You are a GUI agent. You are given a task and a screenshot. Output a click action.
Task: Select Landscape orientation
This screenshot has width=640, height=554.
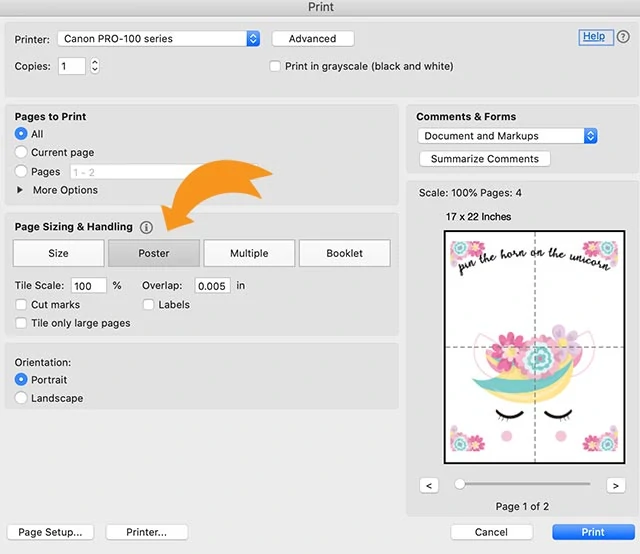(21, 398)
